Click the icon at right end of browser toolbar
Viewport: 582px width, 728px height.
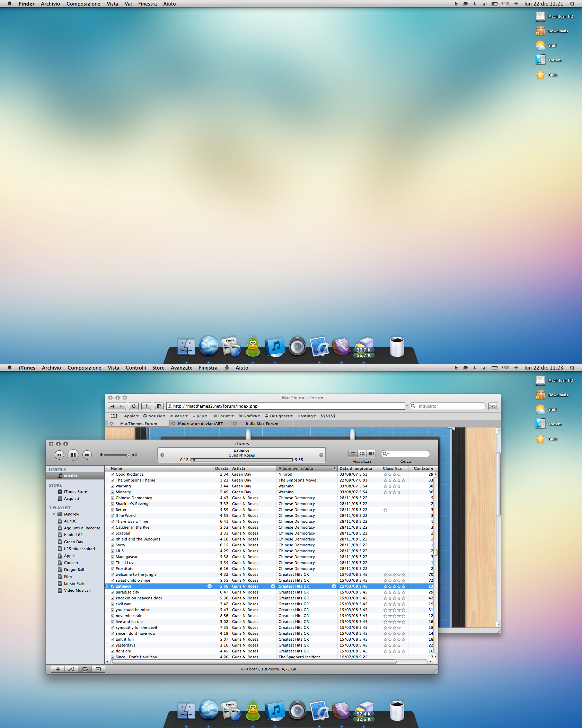493,406
